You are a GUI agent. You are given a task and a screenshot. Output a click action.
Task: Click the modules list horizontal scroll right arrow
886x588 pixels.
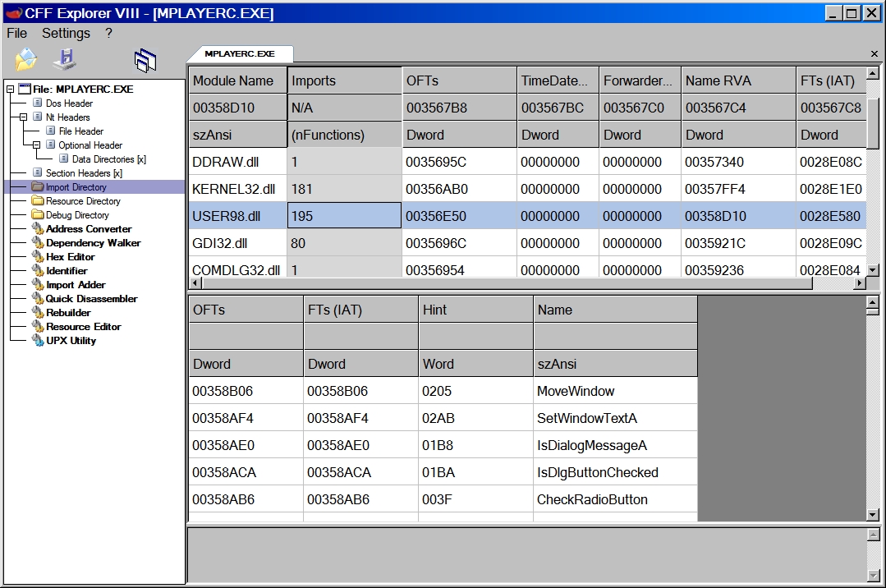[860, 283]
